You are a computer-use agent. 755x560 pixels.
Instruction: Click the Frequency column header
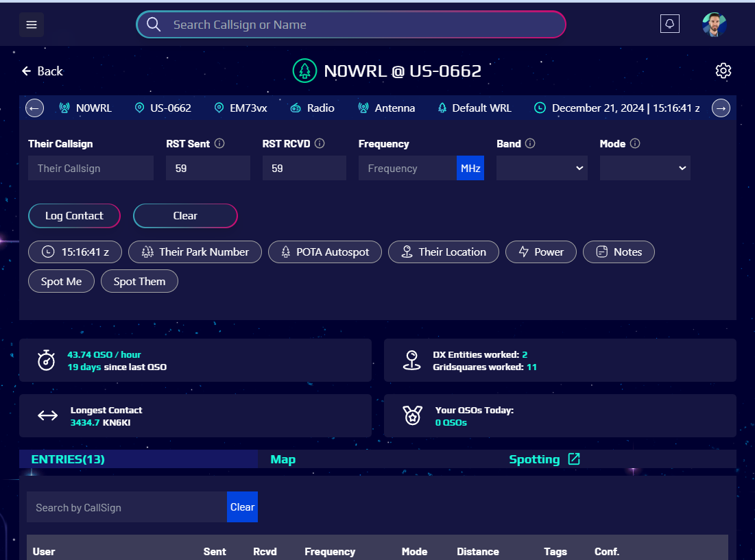tap(330, 551)
